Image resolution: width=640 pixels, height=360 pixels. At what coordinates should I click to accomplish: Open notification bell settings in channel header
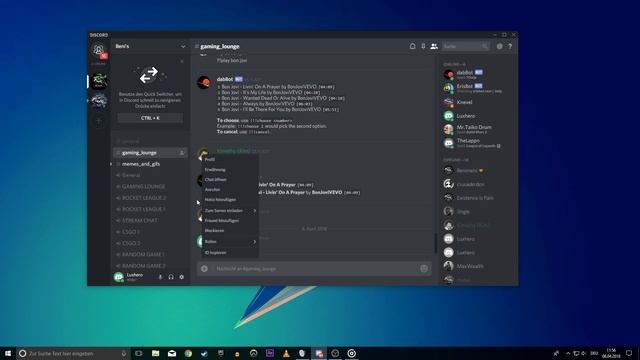(413, 47)
